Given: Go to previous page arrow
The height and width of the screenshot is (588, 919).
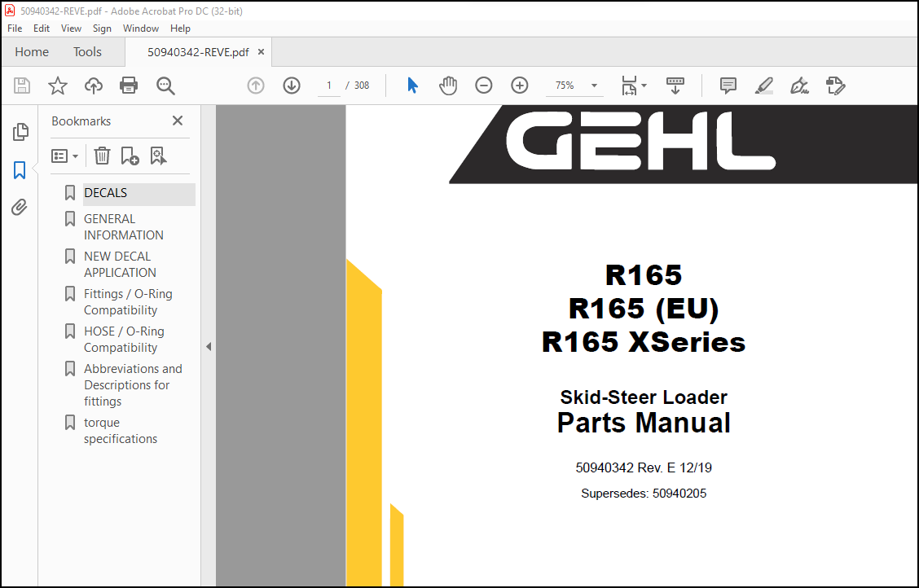Looking at the screenshot, I should pyautogui.click(x=256, y=86).
